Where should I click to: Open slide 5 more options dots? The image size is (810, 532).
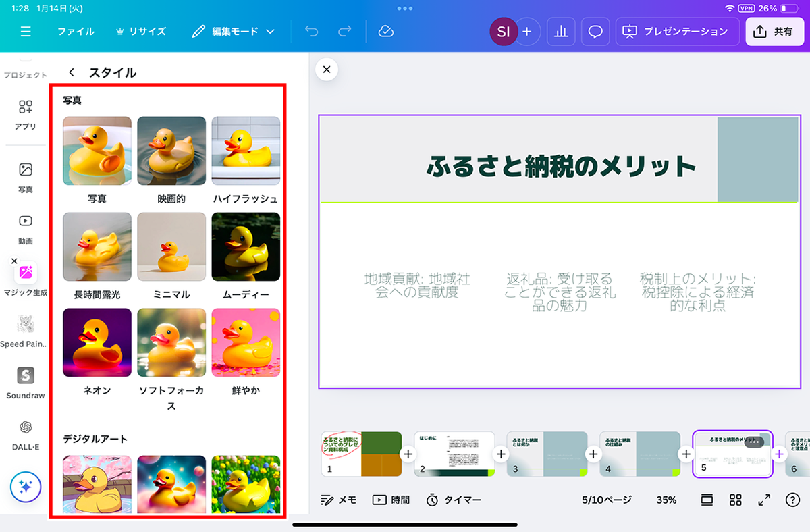[x=755, y=442]
